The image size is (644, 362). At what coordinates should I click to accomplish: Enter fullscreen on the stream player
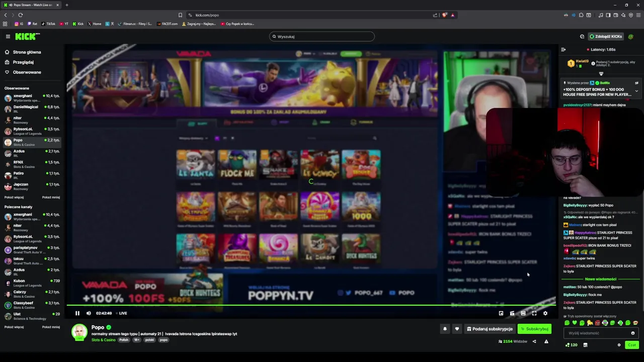click(534, 313)
